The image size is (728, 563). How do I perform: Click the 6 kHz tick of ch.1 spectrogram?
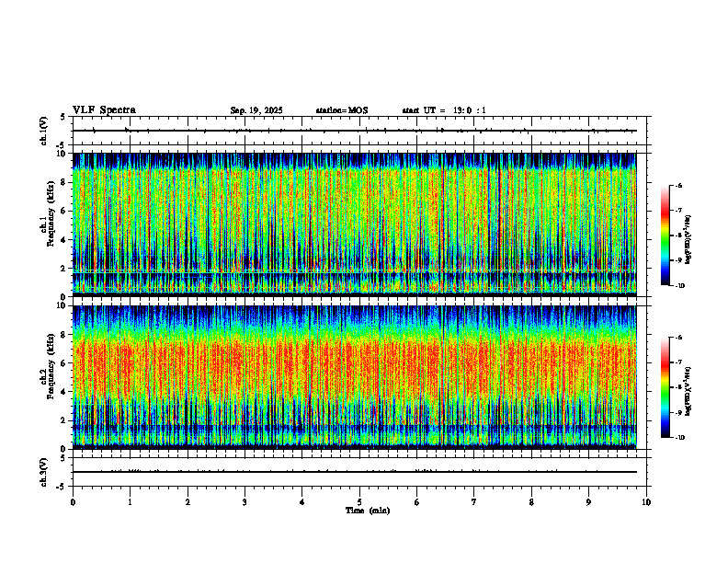click(66, 211)
